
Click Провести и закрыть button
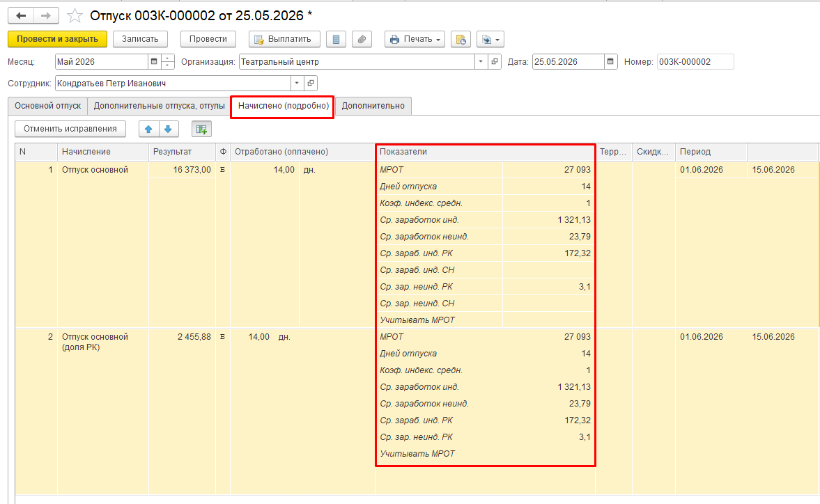click(58, 39)
